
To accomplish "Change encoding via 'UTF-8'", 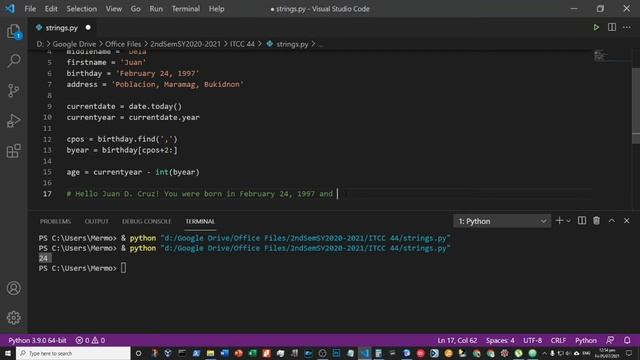I will click(x=532, y=340).
